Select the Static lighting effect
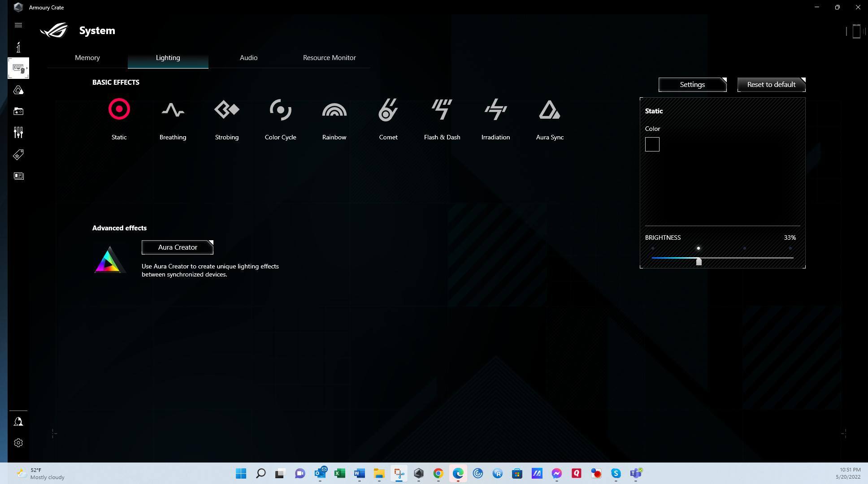The image size is (868, 484). 119,110
